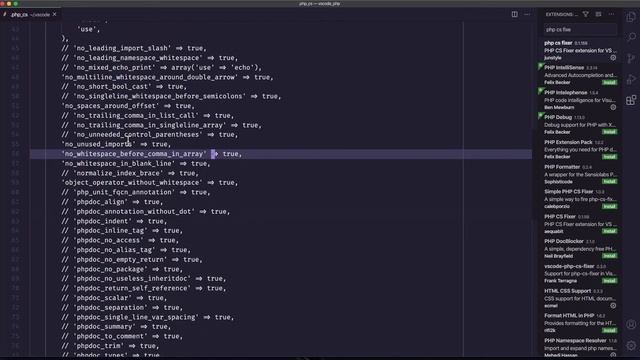This screenshot has width=640, height=360.
Task: Click the 'no_whitespace_in_blank_line' line
Action: pos(136,163)
